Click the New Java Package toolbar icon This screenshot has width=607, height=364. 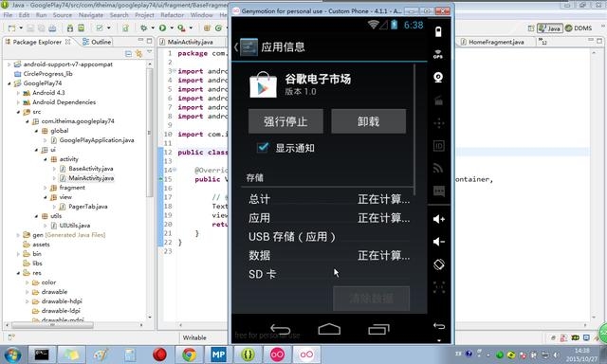click(x=207, y=27)
